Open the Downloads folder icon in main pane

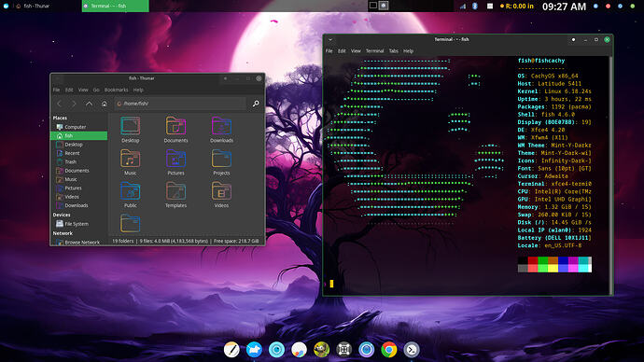pos(221,126)
